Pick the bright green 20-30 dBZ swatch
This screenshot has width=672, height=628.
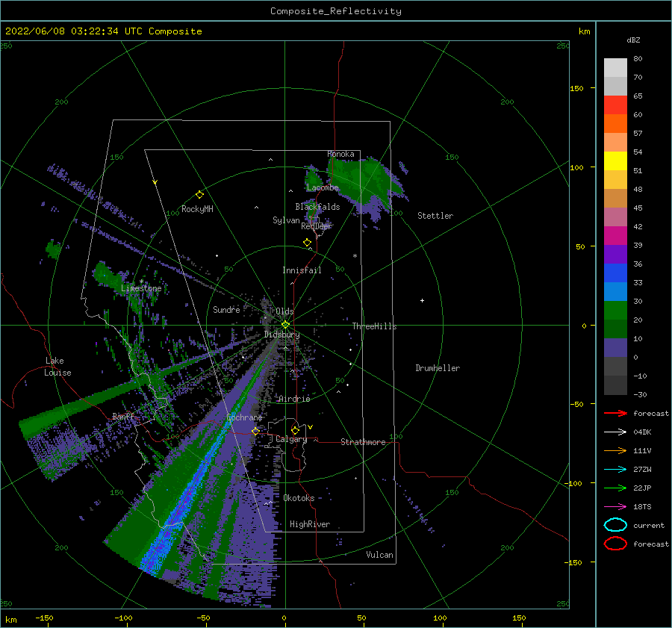(615, 310)
